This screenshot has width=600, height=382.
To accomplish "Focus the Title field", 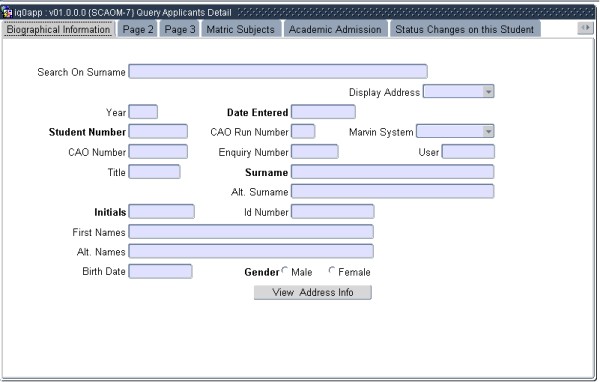I will click(x=154, y=172).
